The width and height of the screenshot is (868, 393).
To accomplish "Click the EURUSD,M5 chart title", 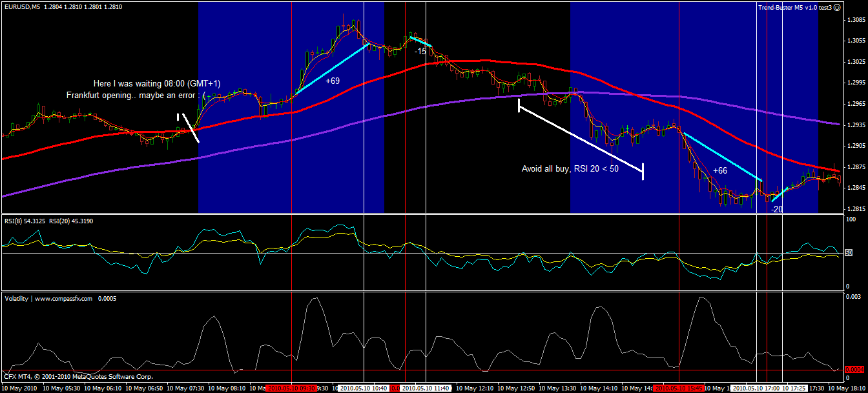I will point(22,7).
